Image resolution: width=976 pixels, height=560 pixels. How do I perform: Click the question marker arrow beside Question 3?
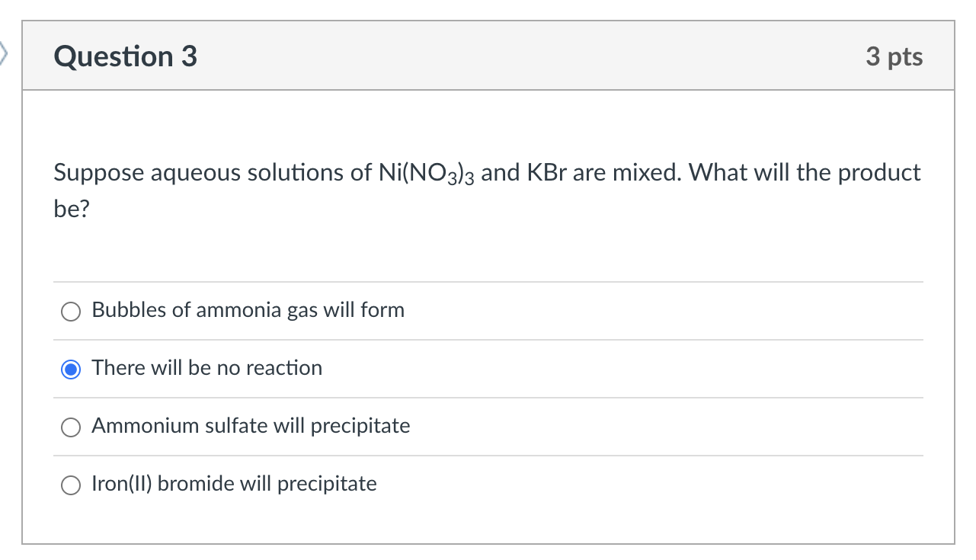[x=3, y=55]
